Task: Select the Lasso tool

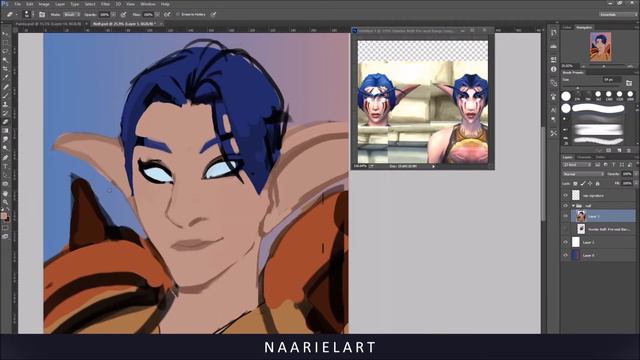Action: click(x=5, y=51)
